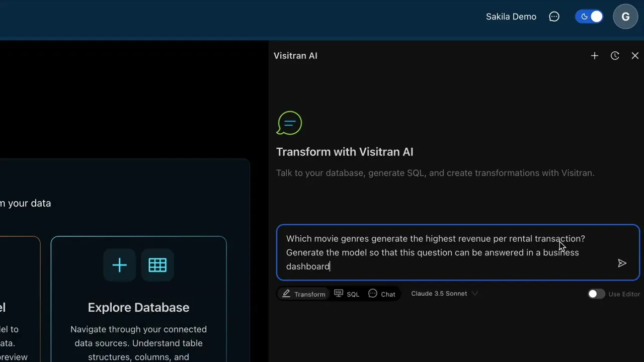Switch to SQL mode tab
This screenshot has height=362, width=644.
pos(347,294)
